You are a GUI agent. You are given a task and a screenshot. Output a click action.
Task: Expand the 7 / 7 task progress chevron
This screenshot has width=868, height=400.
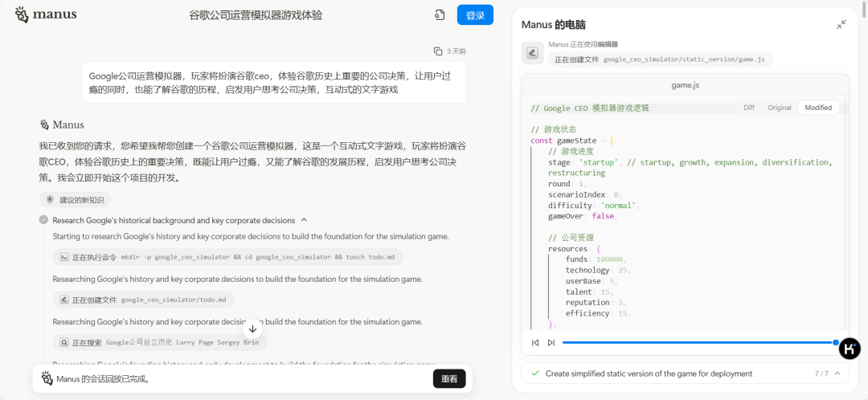(x=837, y=373)
